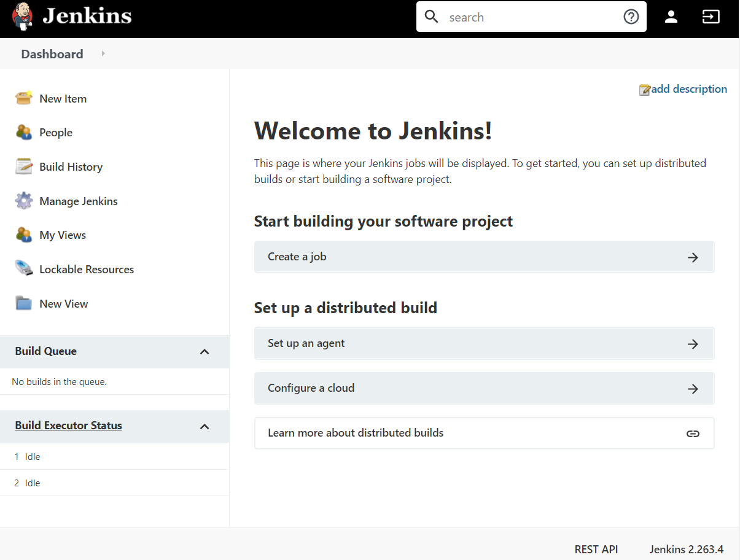The height and width of the screenshot is (560, 740).
Task: Select the Lockable Resources icon
Action: (23, 269)
